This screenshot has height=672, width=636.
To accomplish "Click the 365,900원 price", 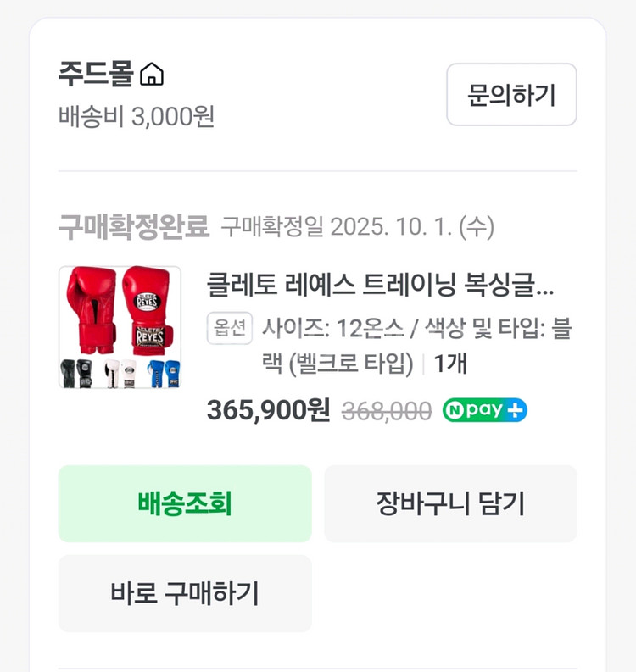I will tap(268, 410).
